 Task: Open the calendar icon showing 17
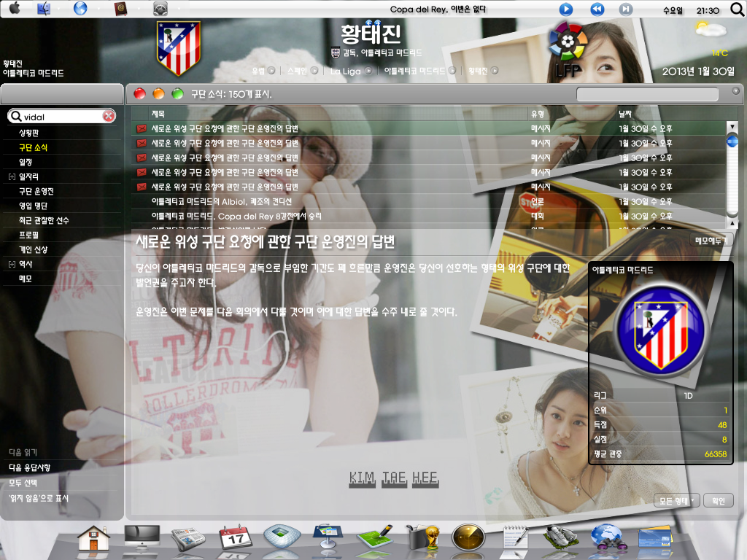click(x=235, y=539)
